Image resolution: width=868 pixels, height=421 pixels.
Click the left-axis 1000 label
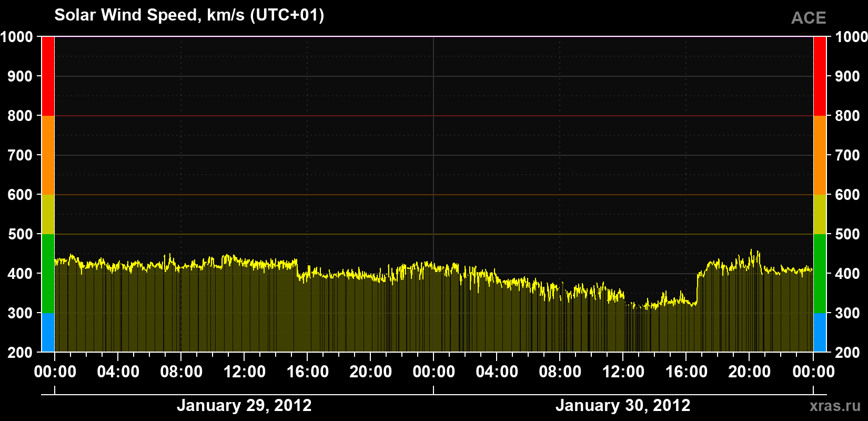[x=17, y=37]
